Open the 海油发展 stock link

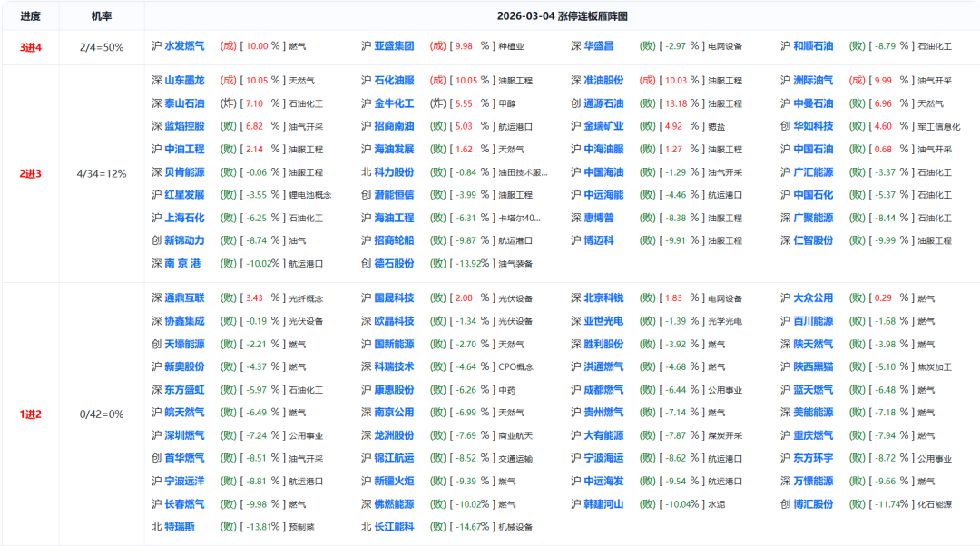pyautogui.click(x=394, y=150)
